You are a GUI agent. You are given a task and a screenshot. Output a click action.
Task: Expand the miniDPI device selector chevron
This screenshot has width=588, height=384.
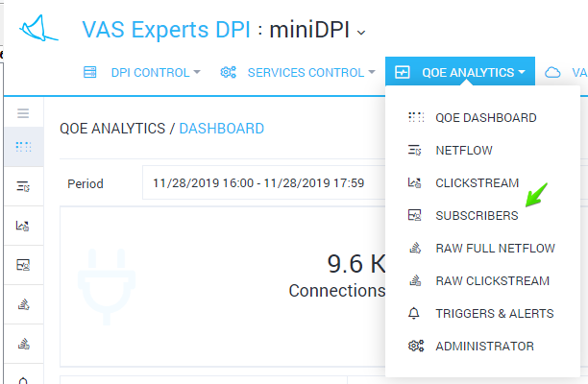[361, 32]
